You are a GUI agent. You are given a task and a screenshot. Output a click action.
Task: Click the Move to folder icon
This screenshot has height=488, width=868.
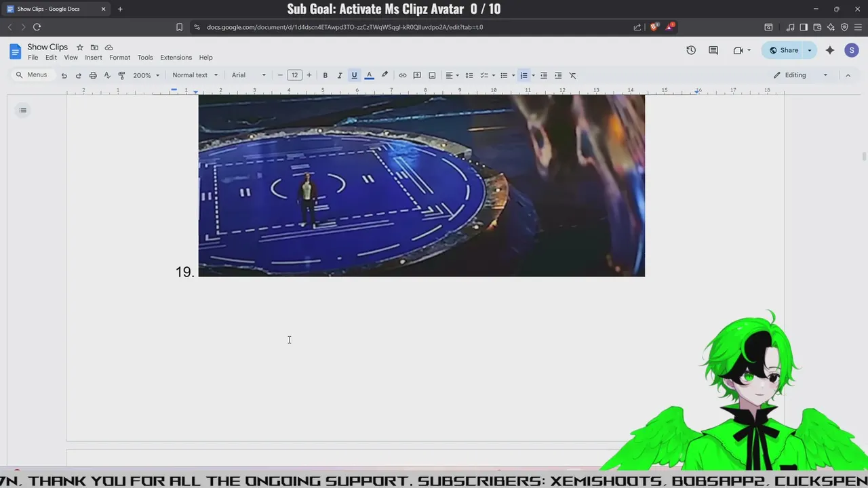94,47
